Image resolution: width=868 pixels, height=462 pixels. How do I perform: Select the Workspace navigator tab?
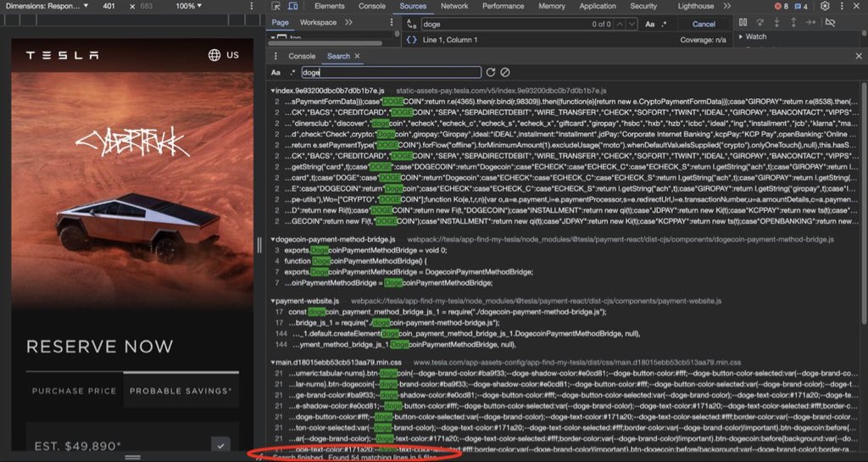[x=319, y=23]
